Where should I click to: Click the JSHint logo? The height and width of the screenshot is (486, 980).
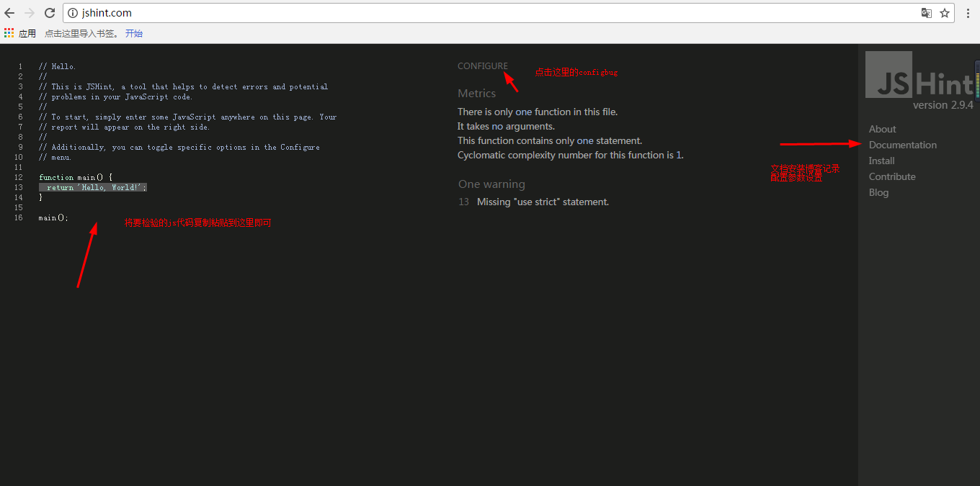pos(919,75)
